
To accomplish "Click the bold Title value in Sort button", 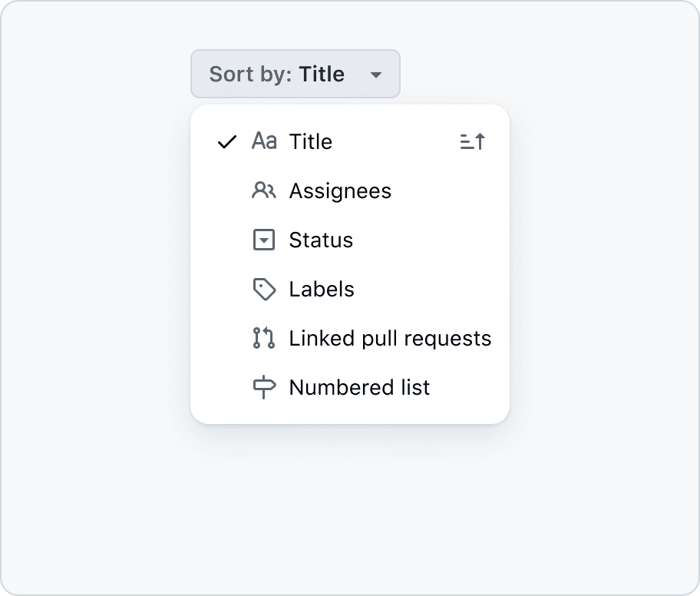I will (x=322, y=74).
